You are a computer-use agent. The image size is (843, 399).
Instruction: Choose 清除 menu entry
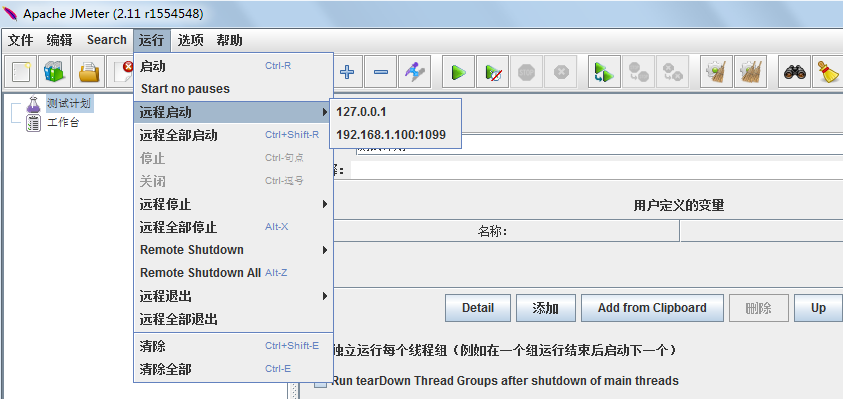point(233,346)
